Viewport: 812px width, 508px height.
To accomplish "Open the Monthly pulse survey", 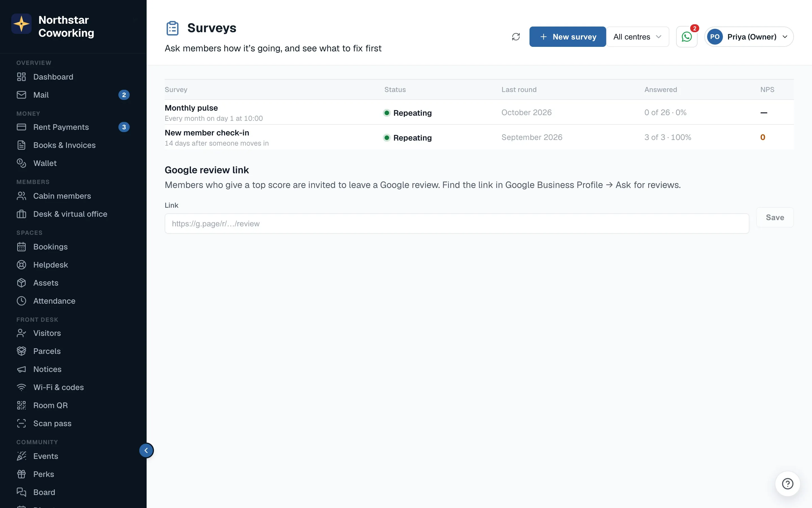I will (x=191, y=108).
